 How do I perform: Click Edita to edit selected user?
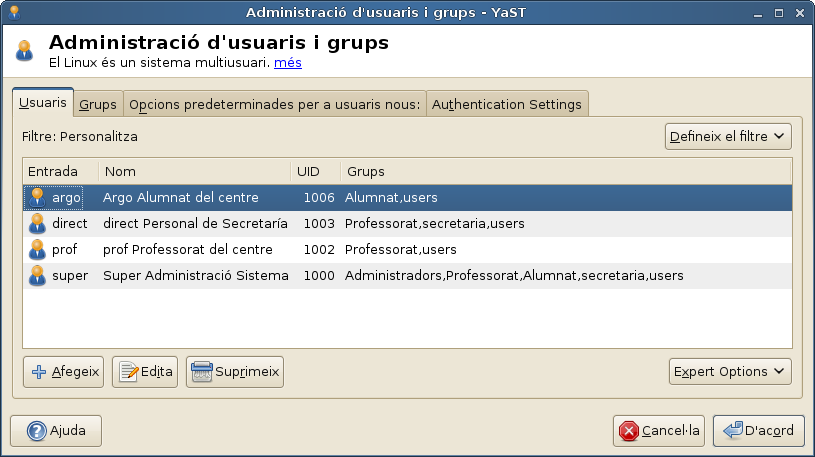point(145,372)
